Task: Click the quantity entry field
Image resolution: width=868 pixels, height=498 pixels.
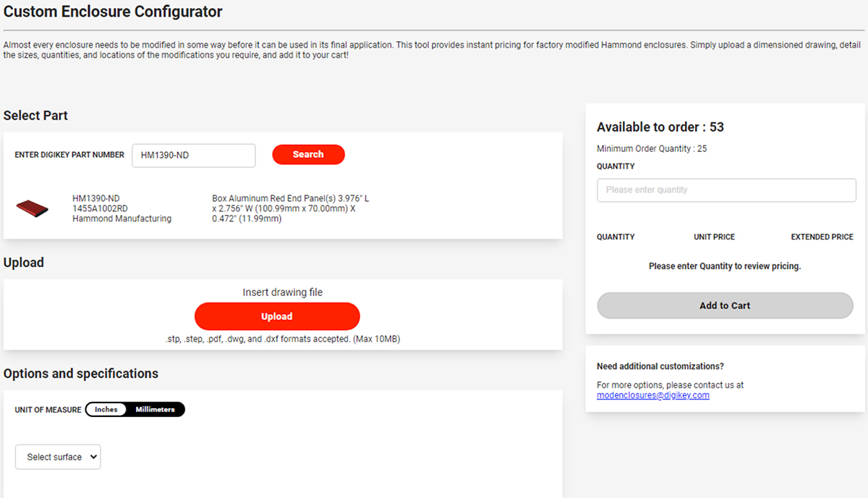Action: pyautogui.click(x=726, y=190)
